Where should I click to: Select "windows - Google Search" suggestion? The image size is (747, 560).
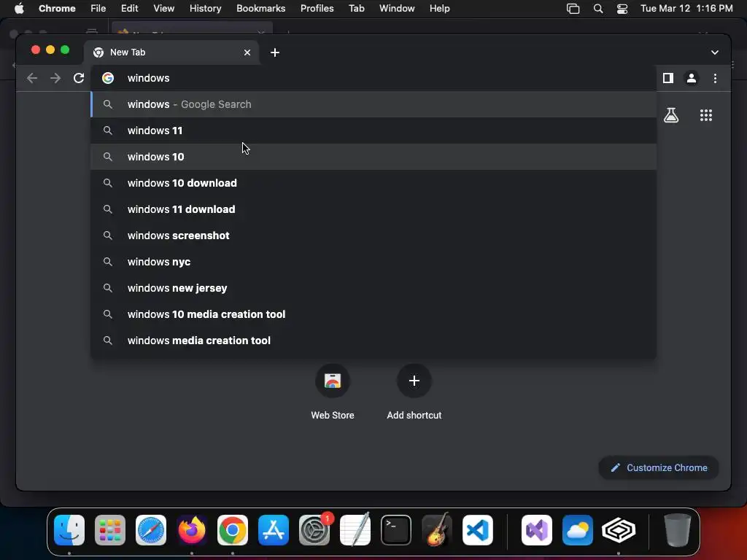pyautogui.click(x=373, y=104)
